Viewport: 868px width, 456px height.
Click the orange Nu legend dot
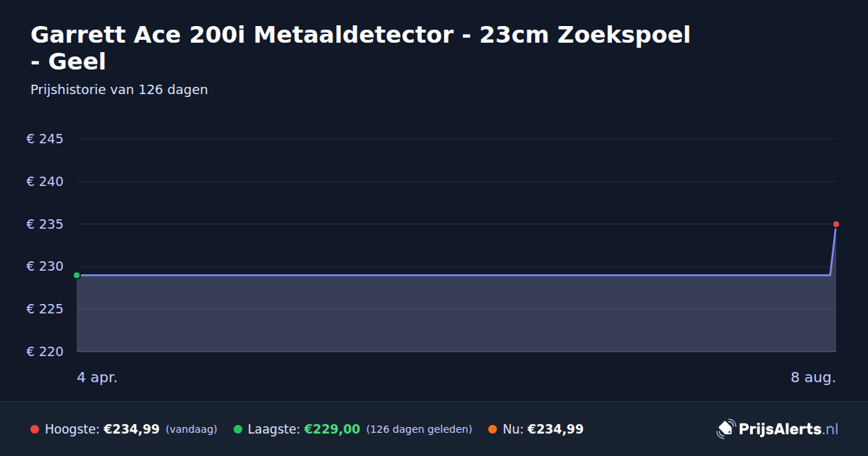point(493,429)
